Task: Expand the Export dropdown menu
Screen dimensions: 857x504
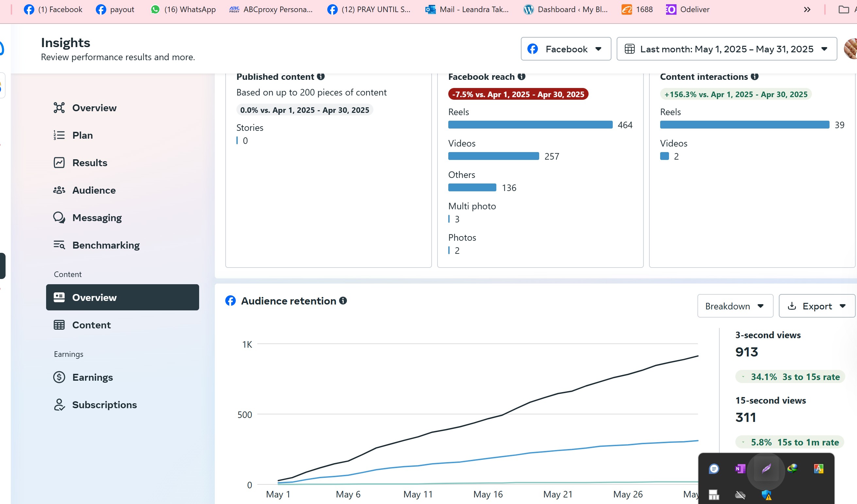Action: click(x=817, y=306)
